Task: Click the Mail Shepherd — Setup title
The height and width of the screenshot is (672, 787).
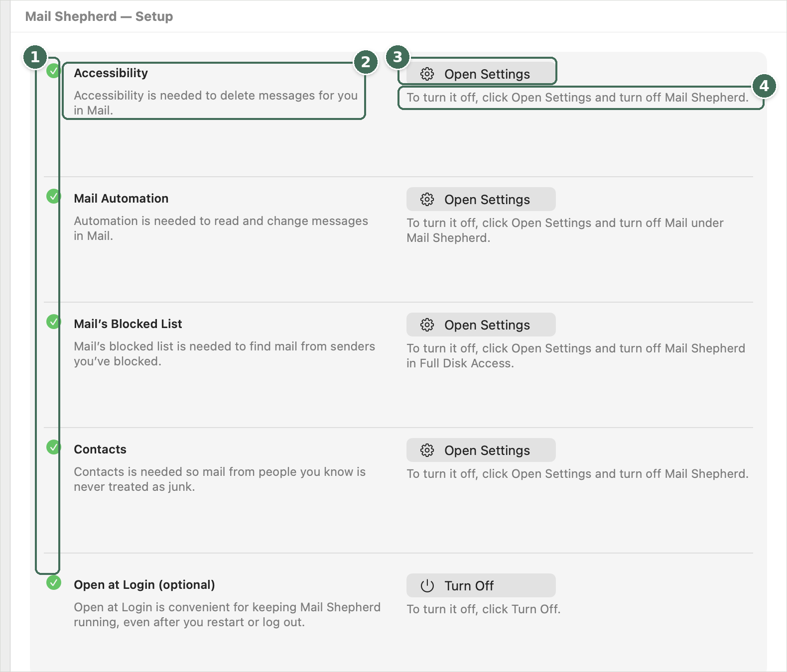Action: [99, 16]
